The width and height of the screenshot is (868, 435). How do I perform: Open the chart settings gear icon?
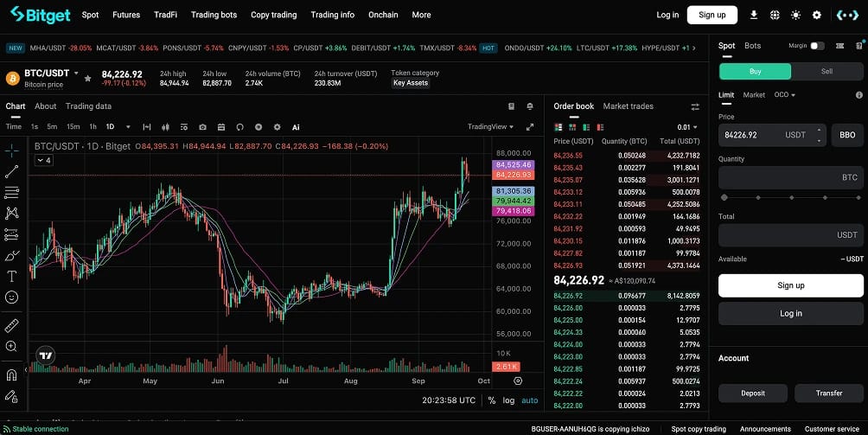277,127
